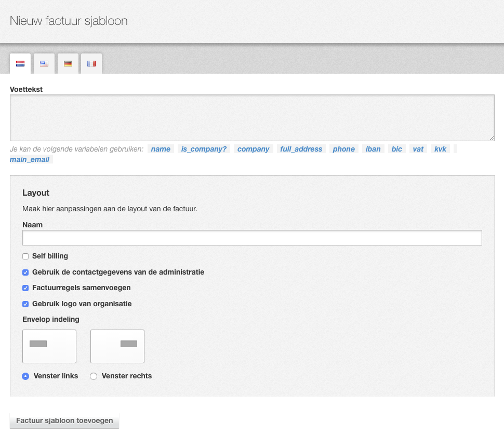504x437 pixels.
Task: Click the left-window envelope layout thumbnail
Action: point(49,347)
